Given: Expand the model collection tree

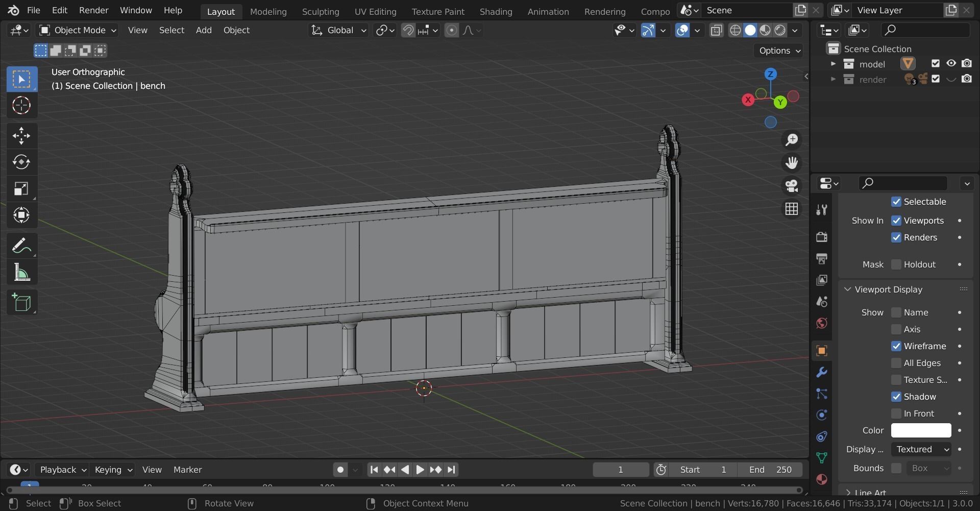Looking at the screenshot, I should point(833,64).
